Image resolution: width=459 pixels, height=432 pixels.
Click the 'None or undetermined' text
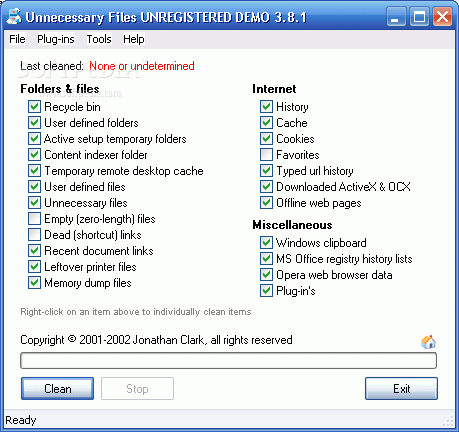(x=142, y=66)
